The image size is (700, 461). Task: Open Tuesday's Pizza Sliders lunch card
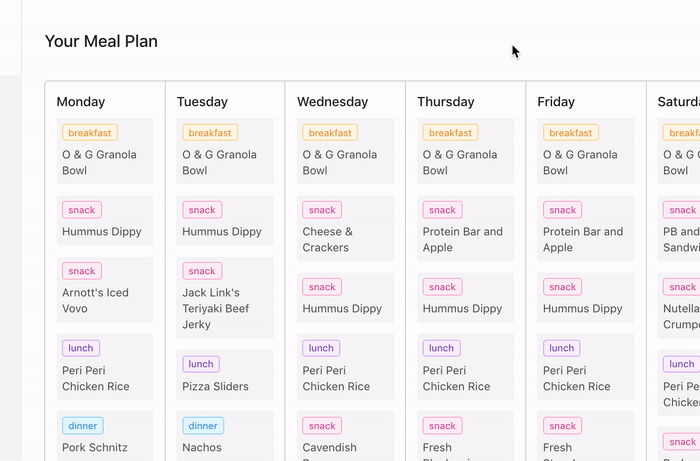[x=225, y=374]
